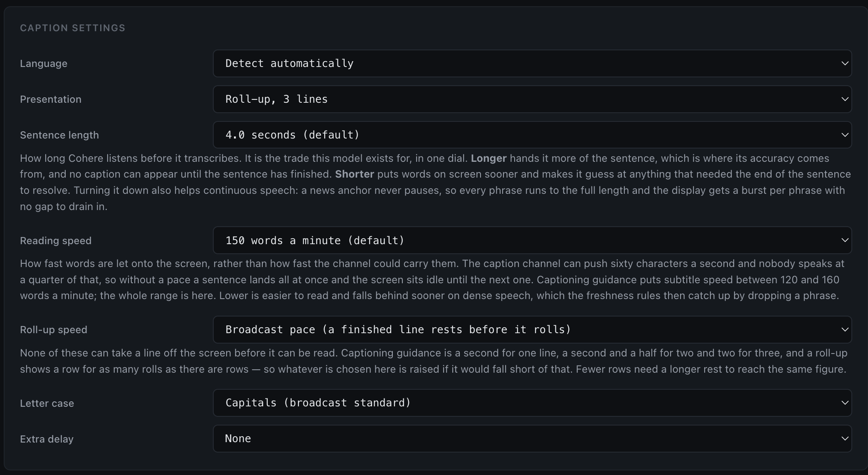Open the Letter case dropdown showing Capitals
Screen dimensions: 868x475
coord(532,403)
